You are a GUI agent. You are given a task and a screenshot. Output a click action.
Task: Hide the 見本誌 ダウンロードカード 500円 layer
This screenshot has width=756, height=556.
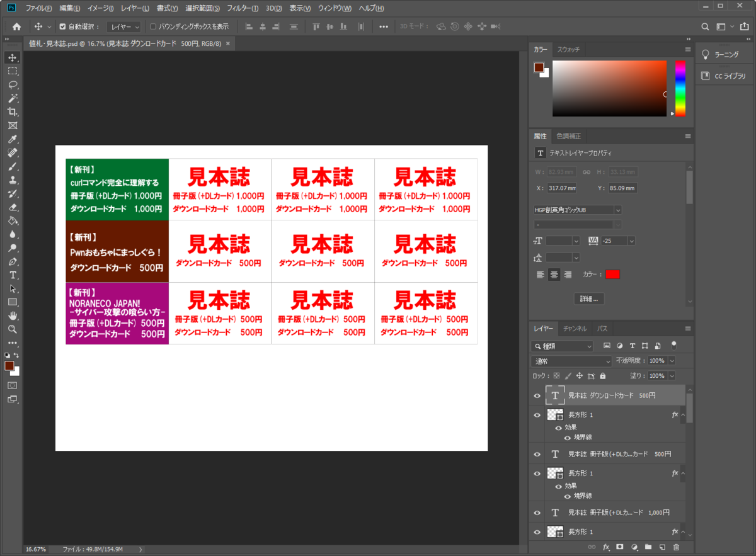tap(537, 396)
